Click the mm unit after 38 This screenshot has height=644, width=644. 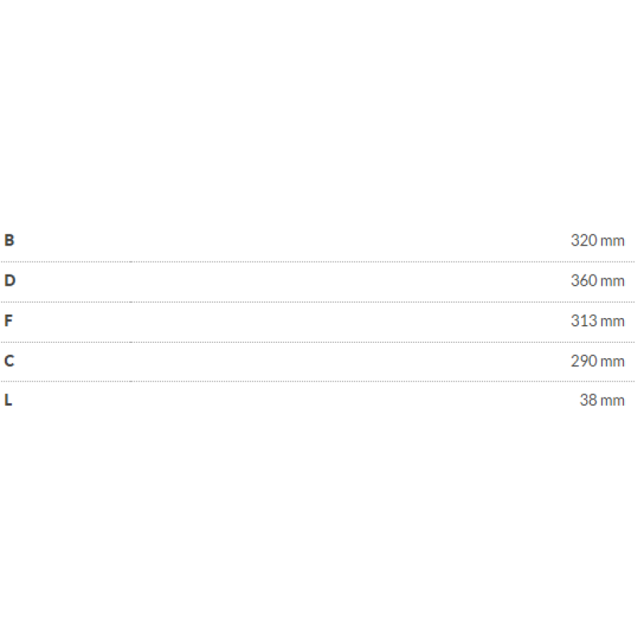613,400
